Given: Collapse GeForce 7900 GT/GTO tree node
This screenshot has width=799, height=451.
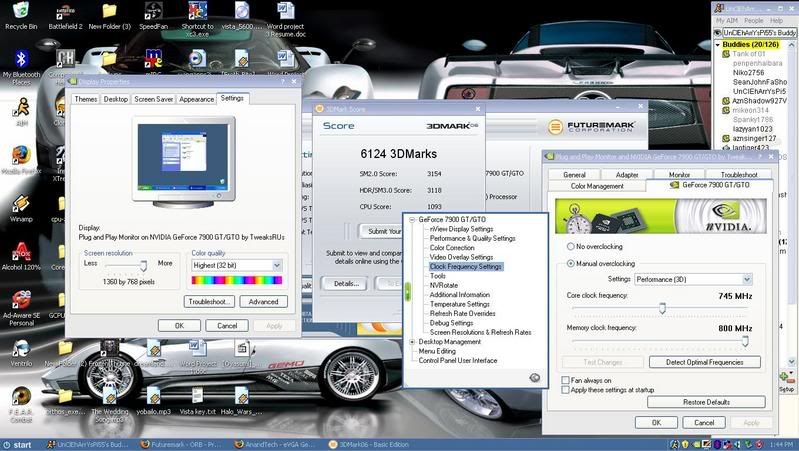Looking at the screenshot, I should [x=412, y=220].
